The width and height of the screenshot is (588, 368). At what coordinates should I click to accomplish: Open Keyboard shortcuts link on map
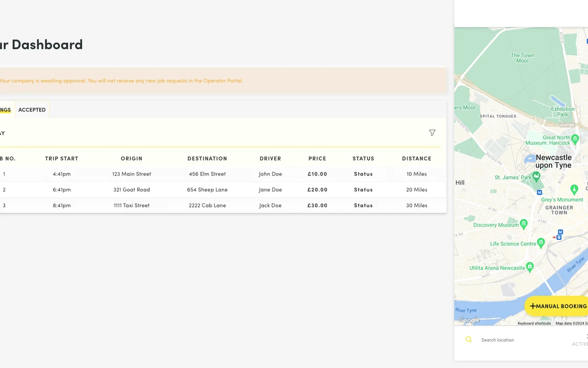point(534,323)
